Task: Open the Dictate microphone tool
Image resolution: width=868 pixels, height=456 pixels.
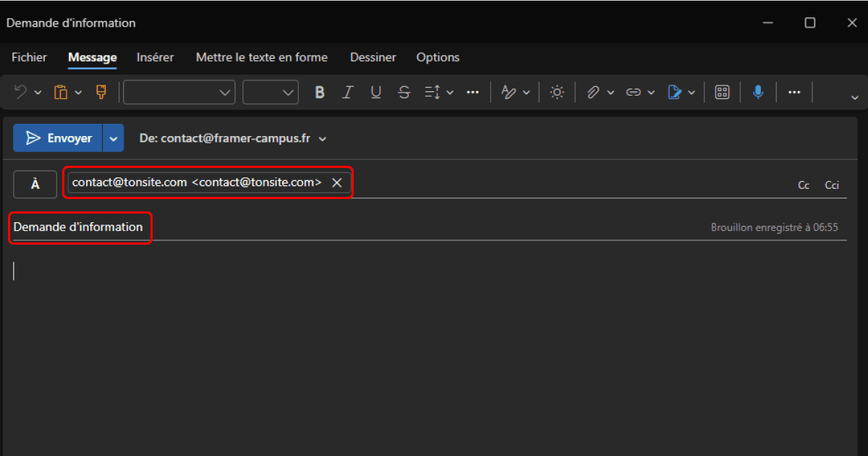Action: point(758,92)
